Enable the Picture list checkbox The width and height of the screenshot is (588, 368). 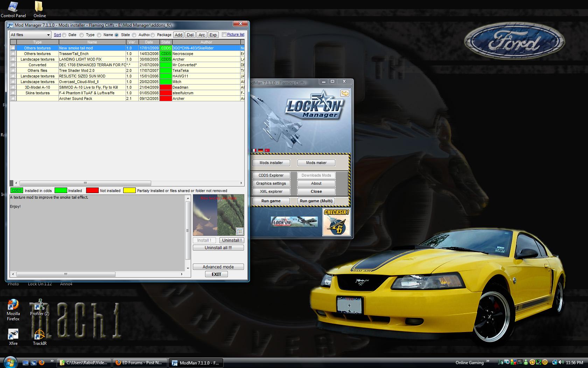(224, 35)
